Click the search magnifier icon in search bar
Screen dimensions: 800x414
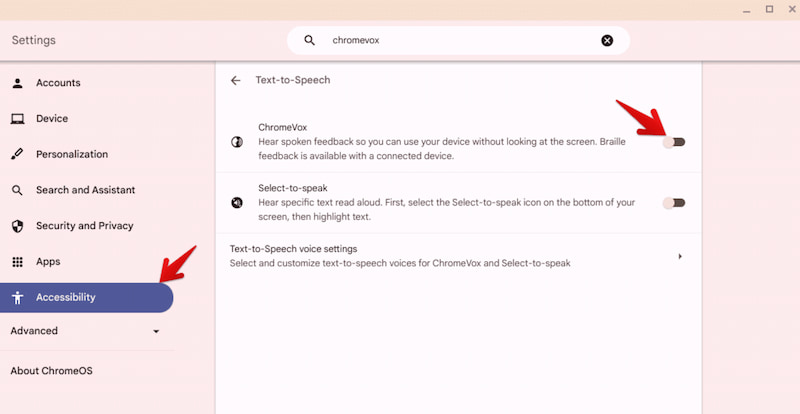(309, 40)
